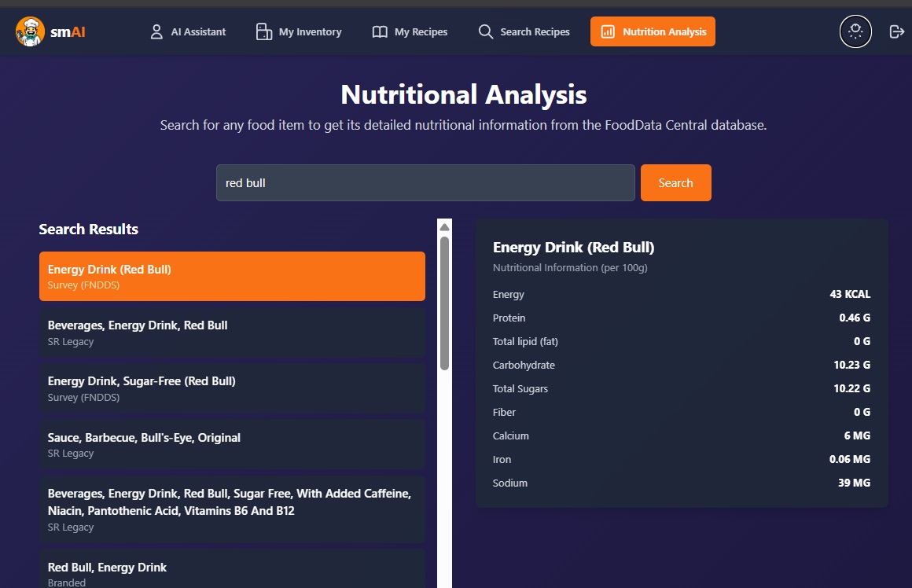This screenshot has height=588, width=912.
Task: Select Red Bull Sugar Free With Added Caffeine
Action: [x=232, y=509]
